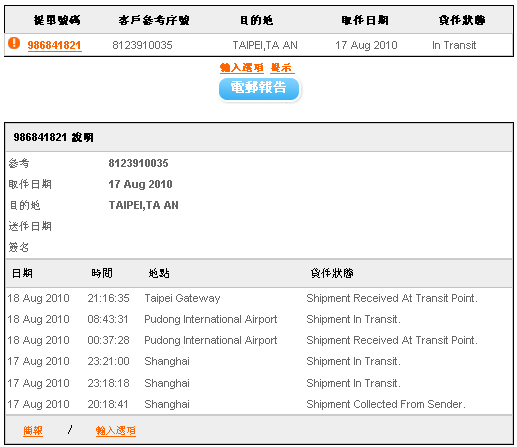Click the blue 電郵報告 email report button
This screenshot has width=517, height=447.
pyautogui.click(x=259, y=89)
